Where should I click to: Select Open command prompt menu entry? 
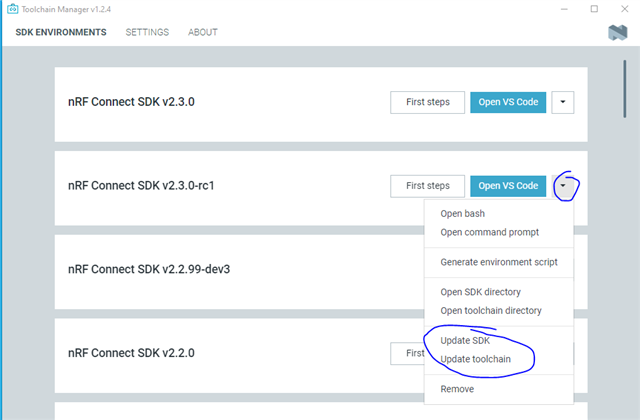click(x=489, y=232)
